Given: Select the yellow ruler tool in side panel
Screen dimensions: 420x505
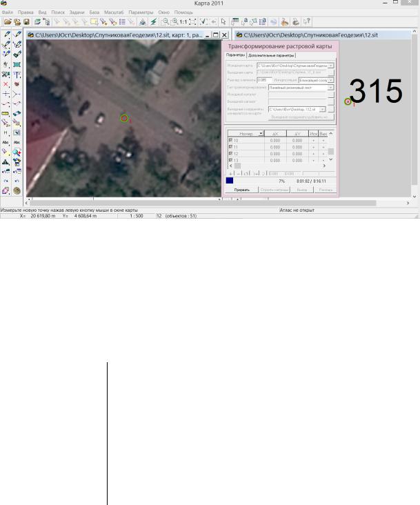Looking at the screenshot, I should coord(6,114).
